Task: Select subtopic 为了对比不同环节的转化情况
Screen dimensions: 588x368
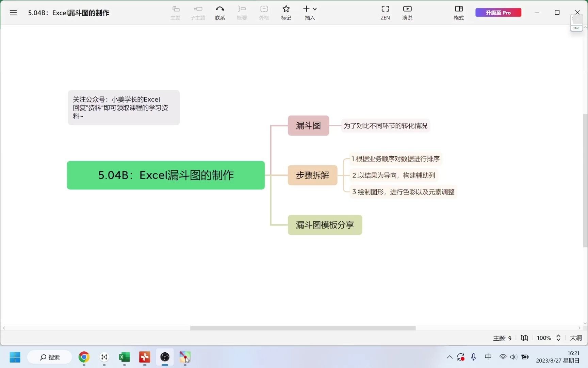Action: coord(386,126)
